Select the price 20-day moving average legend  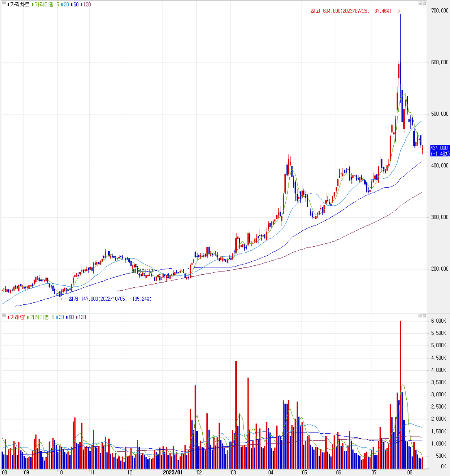[65, 5]
